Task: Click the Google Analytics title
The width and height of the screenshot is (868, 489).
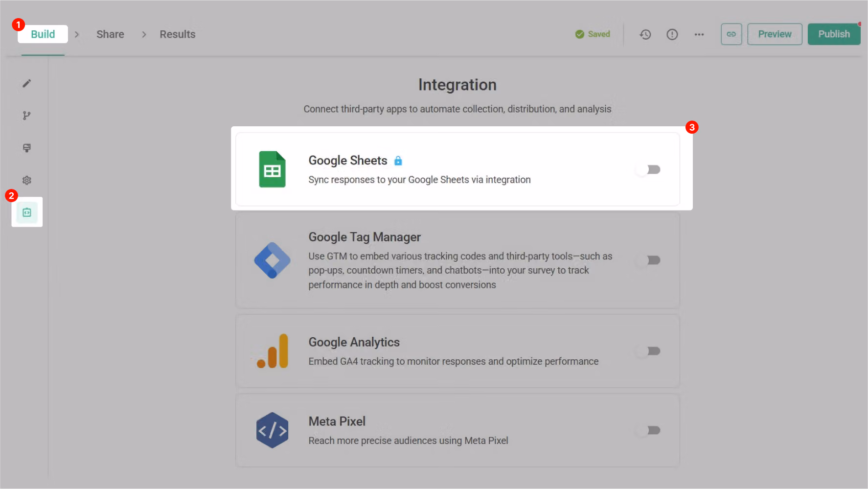Action: (x=354, y=342)
